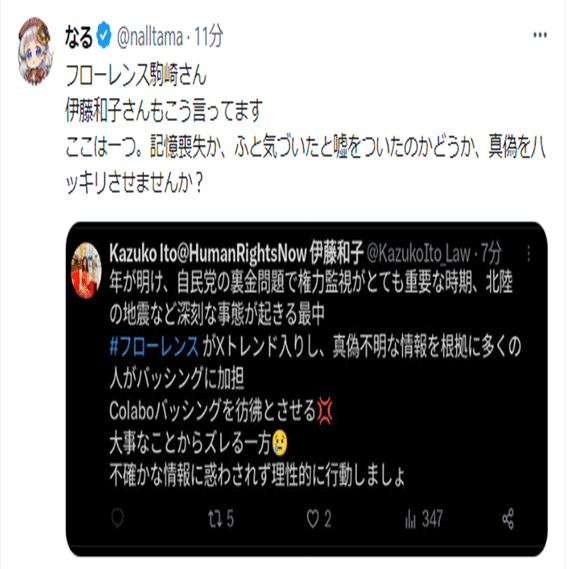Click the reply speech bubble icon
The width and height of the screenshot is (569, 569).
pyautogui.click(x=118, y=519)
